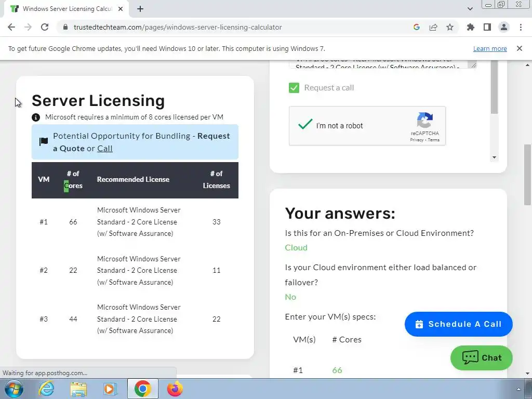Open the Extensions puzzle icon
Viewport: 532px width, 399px height.
click(x=470, y=27)
